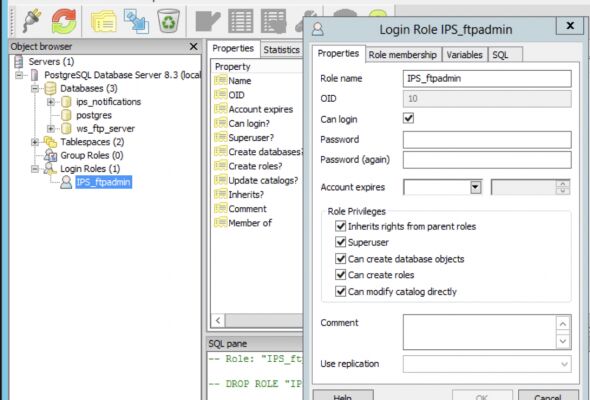The image size is (590, 400).
Task: Expand the Tablespaces tree node
Action: coord(35,142)
